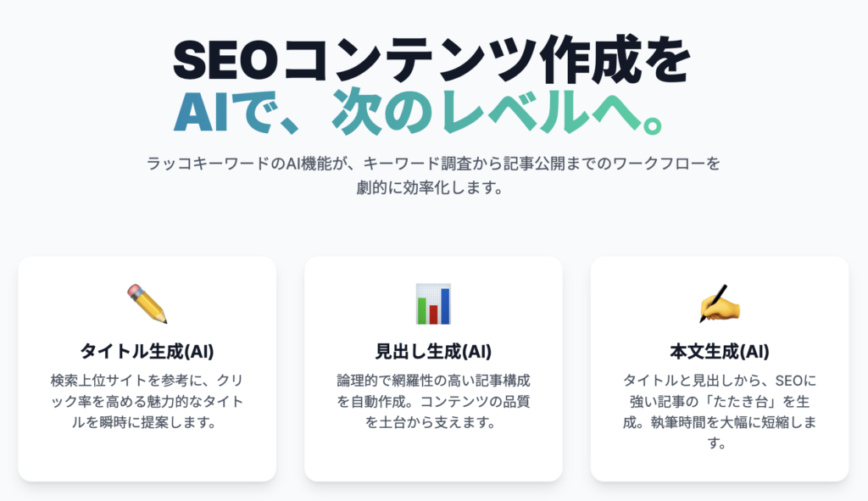Click the 論理的で網羅性の高い description text
This screenshot has width=868, height=501.
coord(433,401)
